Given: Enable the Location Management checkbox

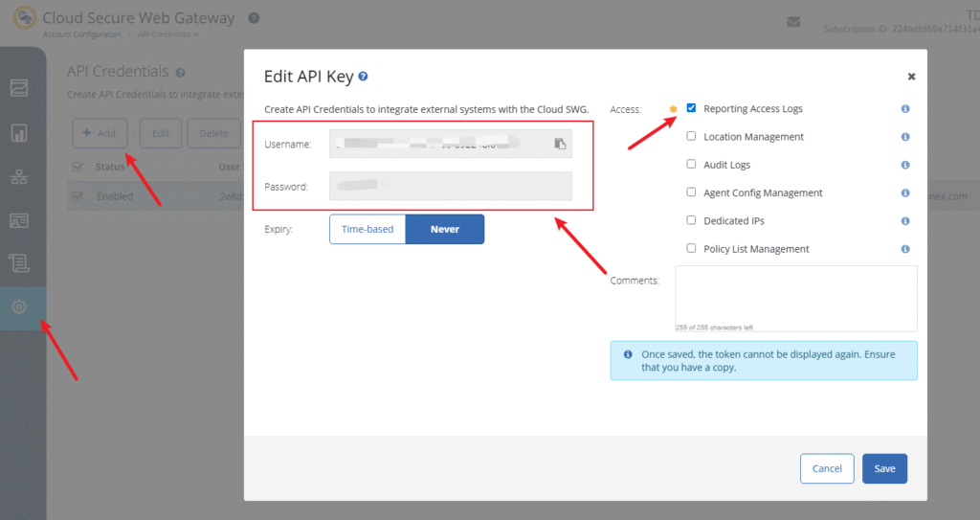Looking at the screenshot, I should click(x=691, y=137).
